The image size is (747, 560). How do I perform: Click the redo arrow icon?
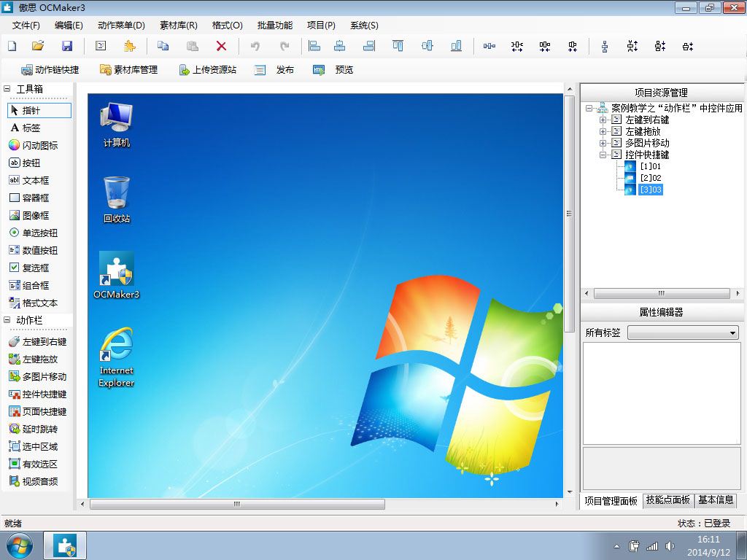(x=285, y=46)
